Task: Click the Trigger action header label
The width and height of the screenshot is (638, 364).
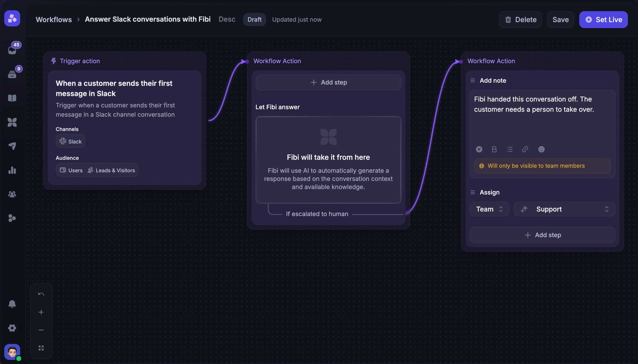Action: 80,61
